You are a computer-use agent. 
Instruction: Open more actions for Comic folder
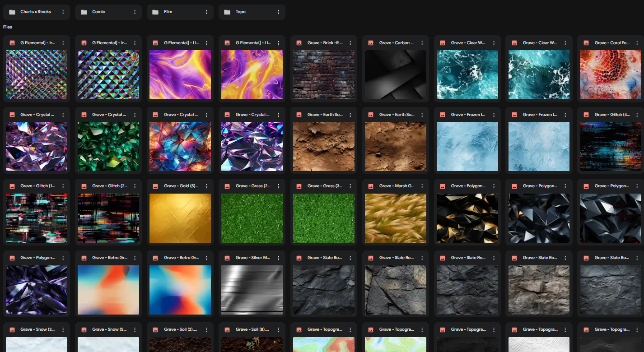(x=135, y=12)
